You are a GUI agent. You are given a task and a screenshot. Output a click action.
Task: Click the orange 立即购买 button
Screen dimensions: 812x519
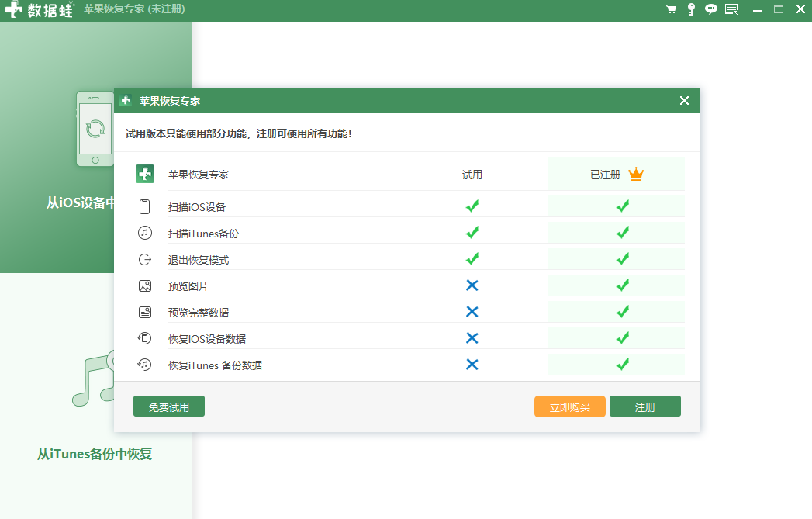click(x=569, y=406)
